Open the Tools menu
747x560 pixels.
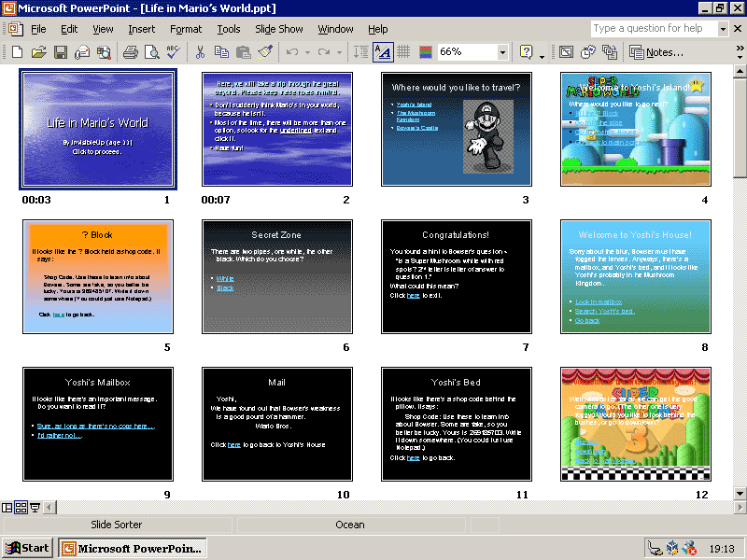point(229,29)
